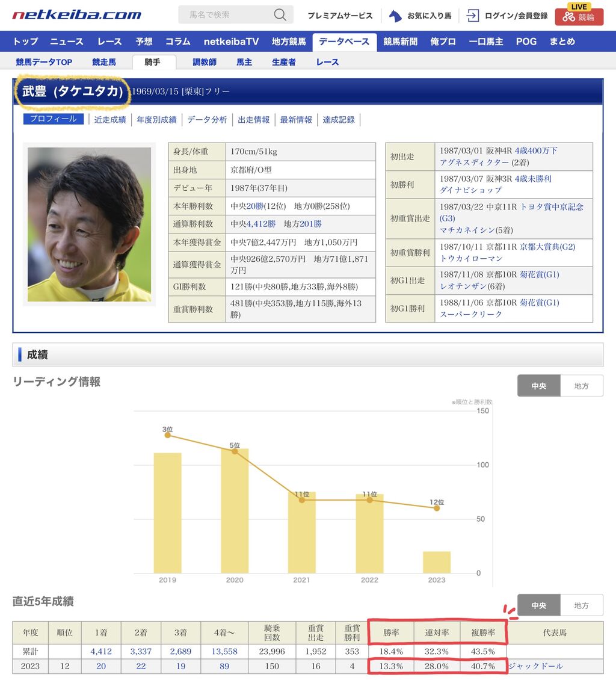The height and width of the screenshot is (680, 616).
Task: Switch to 調教師 sub-tab
Action: [x=205, y=62]
